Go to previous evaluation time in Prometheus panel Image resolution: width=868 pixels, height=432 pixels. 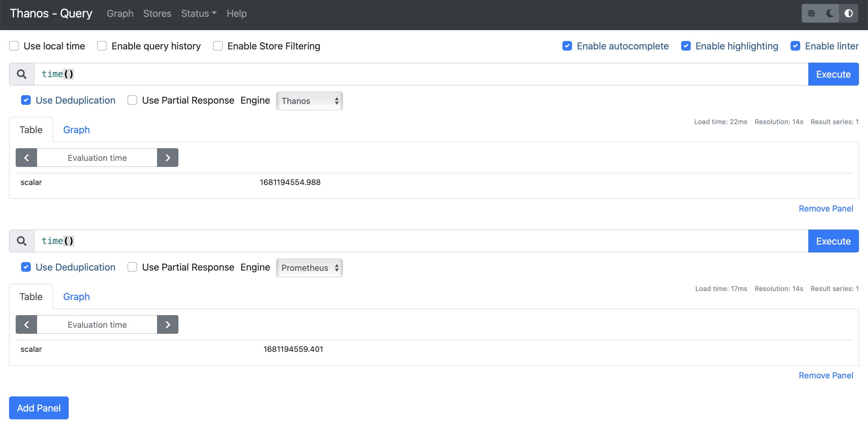click(x=26, y=324)
